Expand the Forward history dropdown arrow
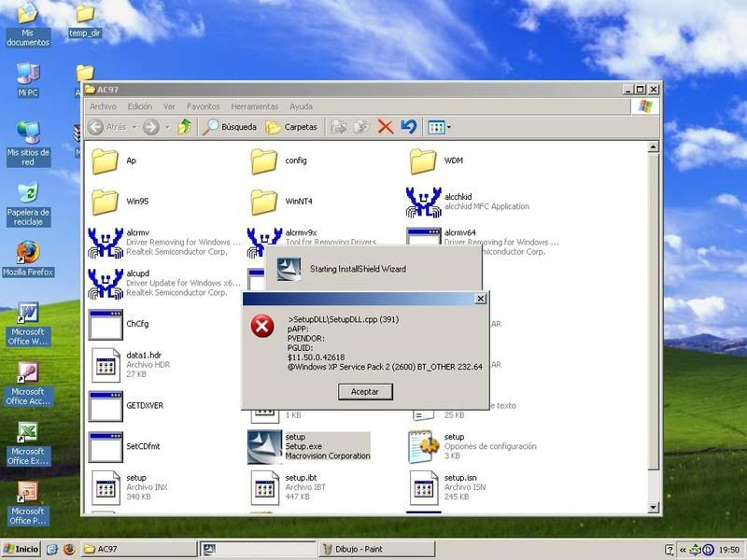Viewport: 747px width, 560px height. pos(167,127)
